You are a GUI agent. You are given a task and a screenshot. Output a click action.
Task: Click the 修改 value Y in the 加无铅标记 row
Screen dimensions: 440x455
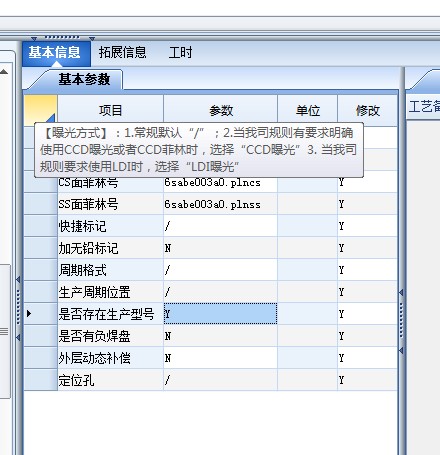pos(341,248)
